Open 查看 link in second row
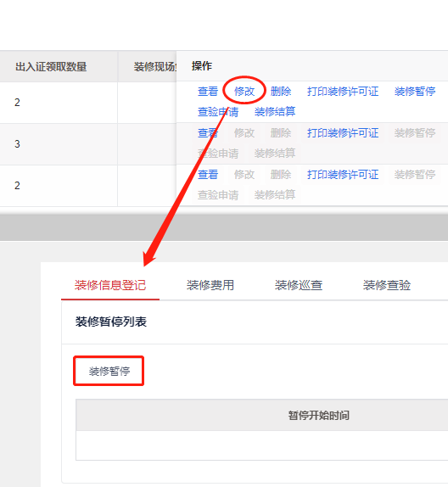This screenshot has width=448, height=487. pyautogui.click(x=208, y=133)
